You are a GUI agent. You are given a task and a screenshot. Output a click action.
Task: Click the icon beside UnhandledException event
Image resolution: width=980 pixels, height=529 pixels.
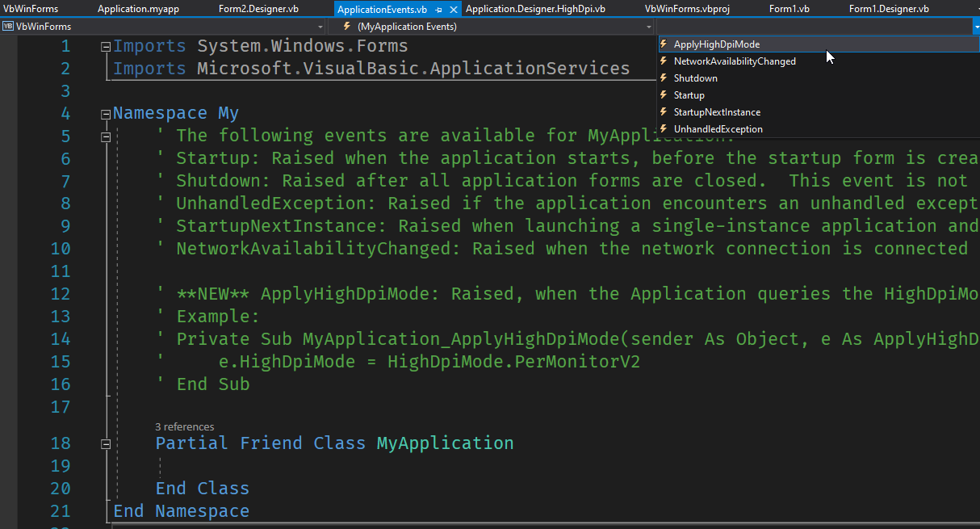coord(664,128)
